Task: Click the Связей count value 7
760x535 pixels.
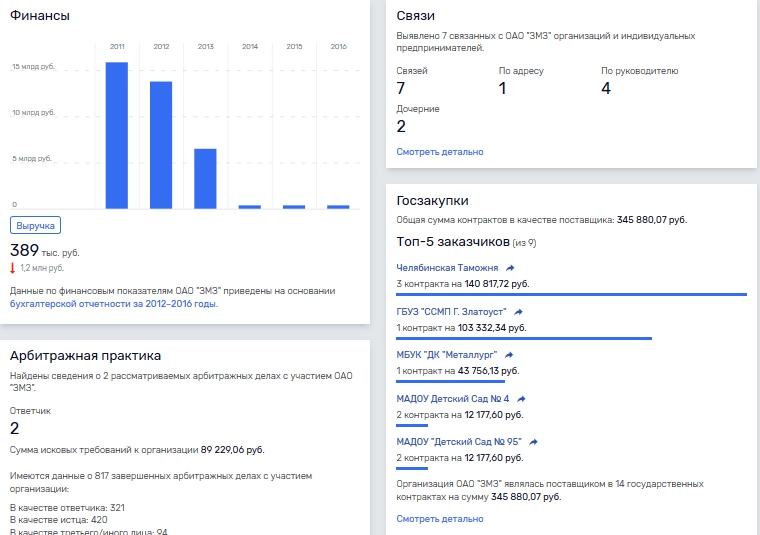Action: tap(401, 88)
